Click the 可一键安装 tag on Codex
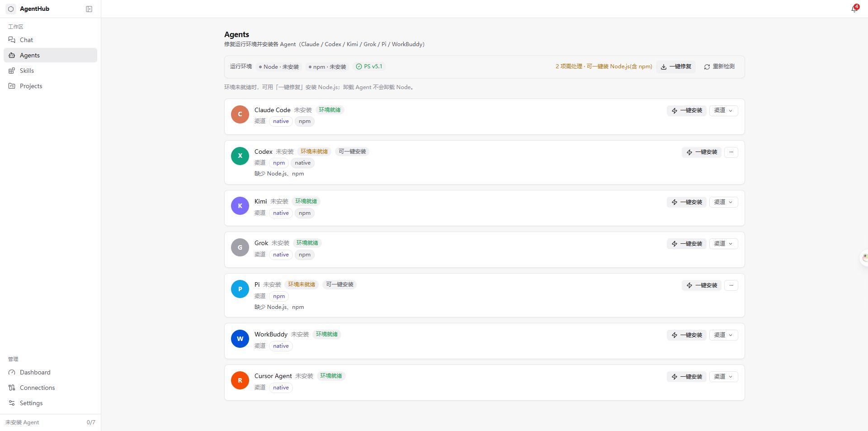 click(352, 152)
